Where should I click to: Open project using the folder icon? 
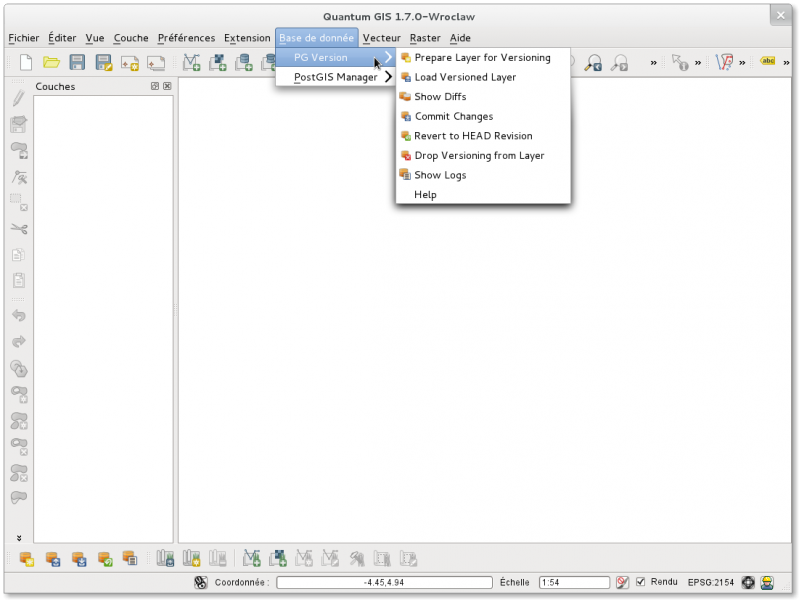51,63
